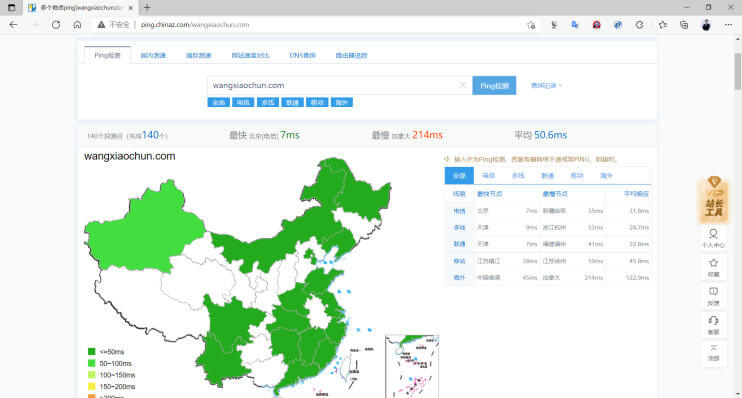Click the 7ms fastest value in summary
This screenshot has width=742, height=398.
click(x=290, y=135)
